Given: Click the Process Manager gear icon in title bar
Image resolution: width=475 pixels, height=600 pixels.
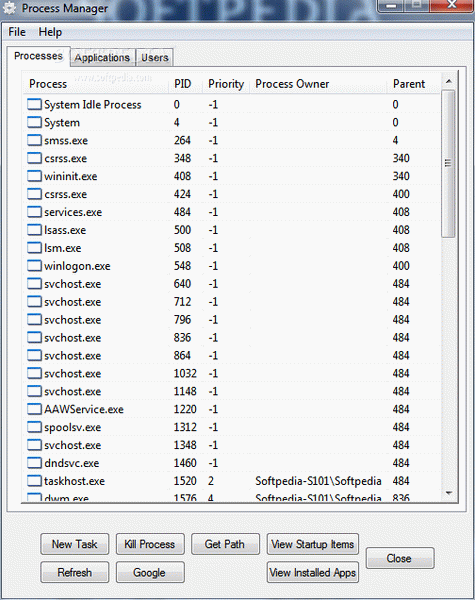Looking at the screenshot, I should point(10,8).
